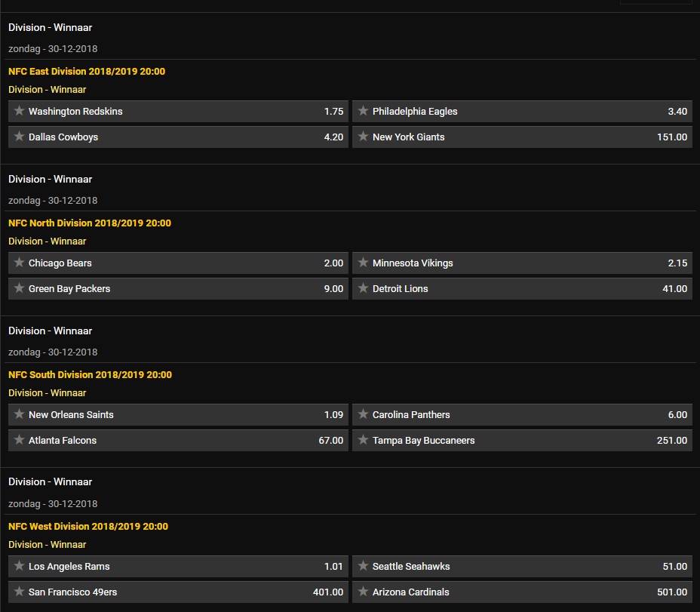
Task: Click star icon beside Tampa Bay Buccaneers
Action: pyautogui.click(x=364, y=440)
